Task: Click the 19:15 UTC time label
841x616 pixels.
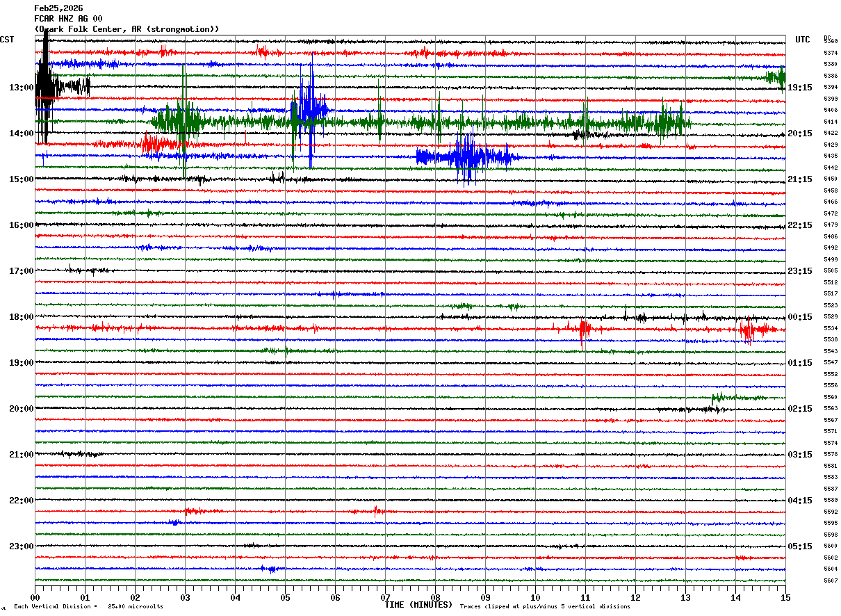Action: pyautogui.click(x=800, y=88)
